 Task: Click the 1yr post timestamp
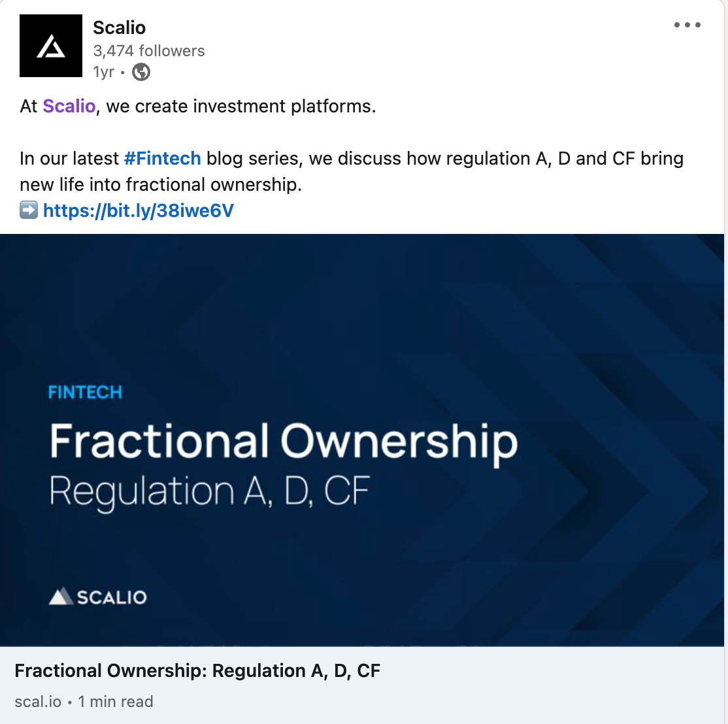(x=103, y=73)
